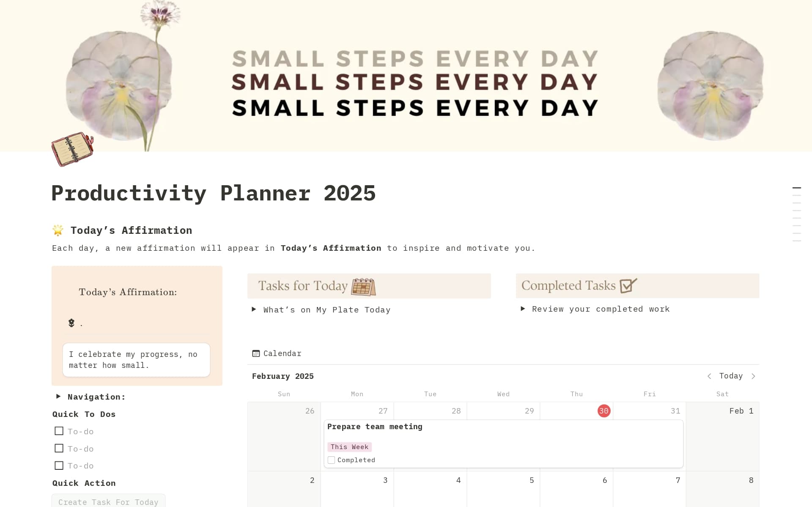Image resolution: width=812 pixels, height=507 pixels.
Task: Mark Prepare team meeting as Completed
Action: [x=331, y=460]
